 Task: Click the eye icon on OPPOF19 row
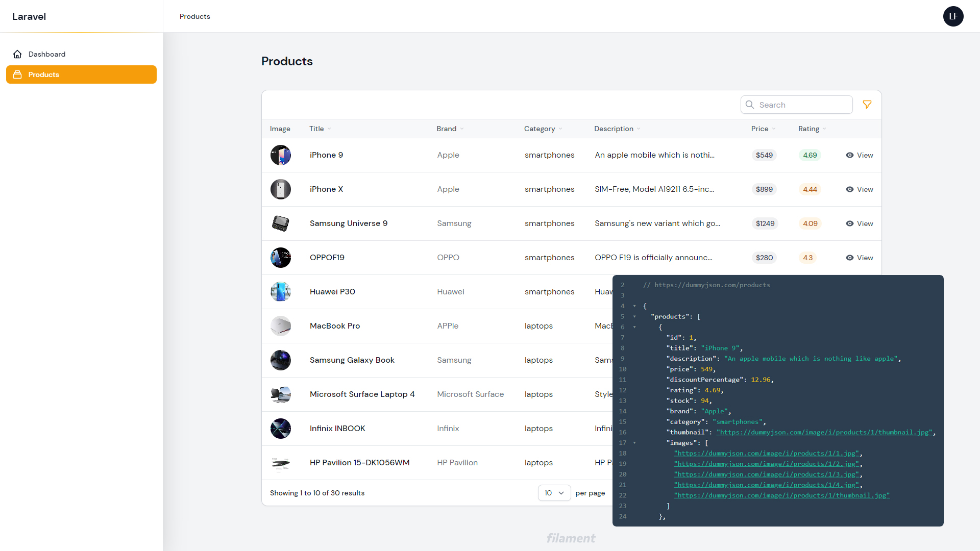coord(849,258)
